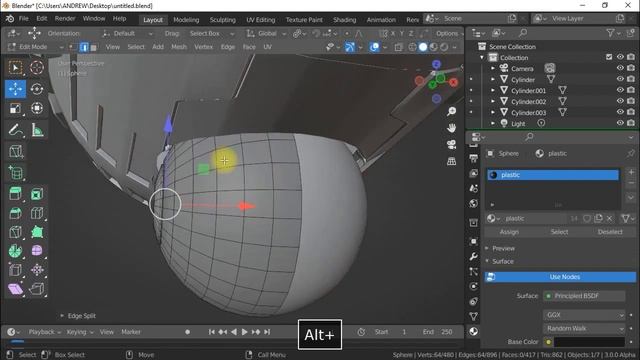The image size is (640, 360).
Task: Open the Orientation Default dropdown
Action: (x=128, y=33)
